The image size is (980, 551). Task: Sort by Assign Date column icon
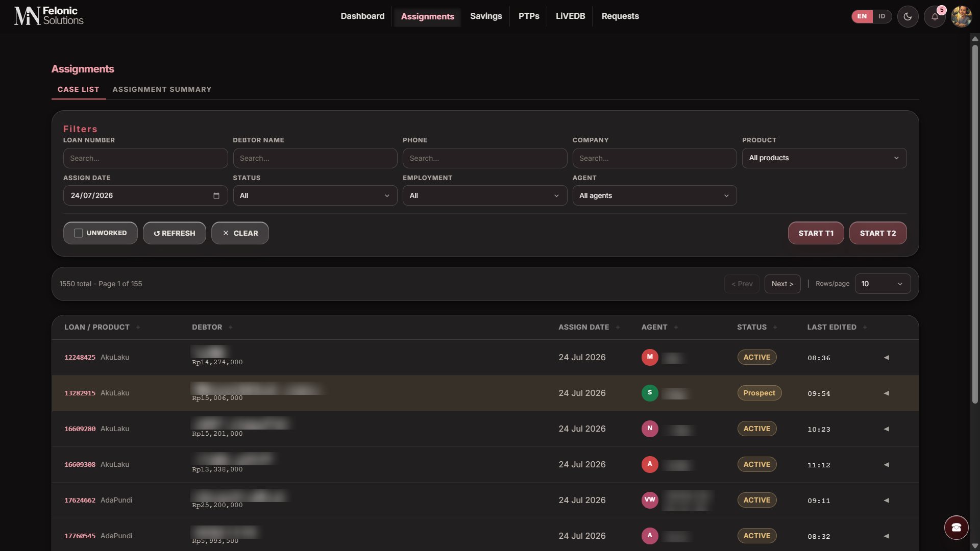[618, 328]
